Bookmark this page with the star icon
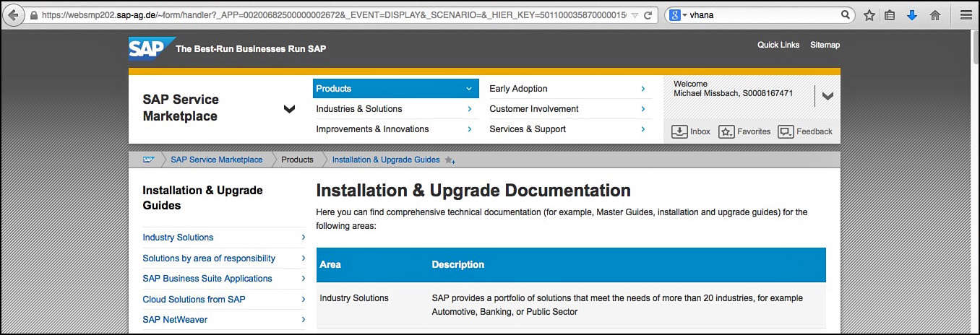Screen dimensions: 980x335 point(869,15)
